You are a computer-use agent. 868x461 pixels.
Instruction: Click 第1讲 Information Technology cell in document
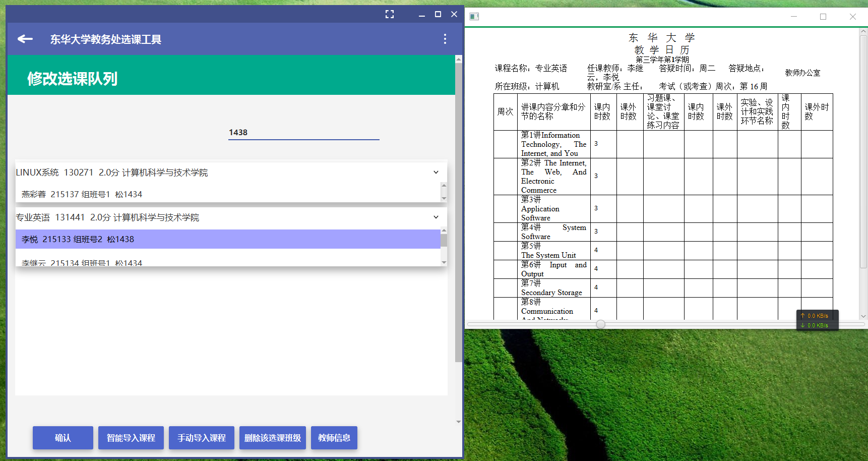[x=553, y=144]
